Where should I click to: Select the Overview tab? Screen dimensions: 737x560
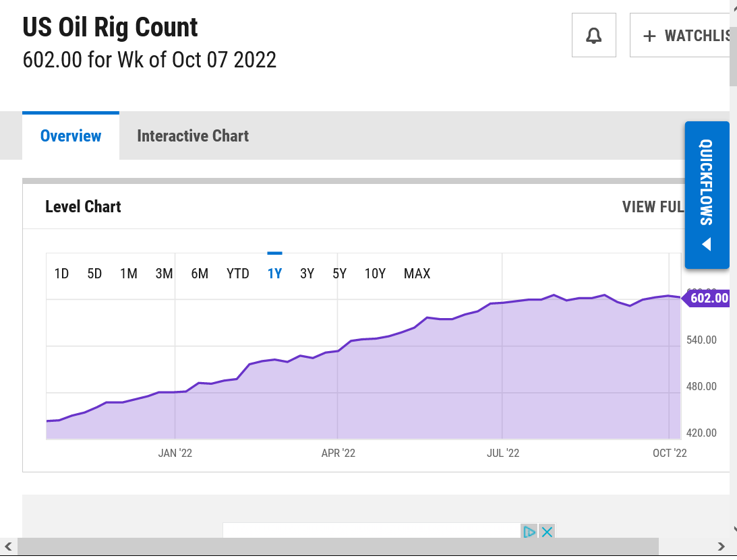tap(71, 136)
